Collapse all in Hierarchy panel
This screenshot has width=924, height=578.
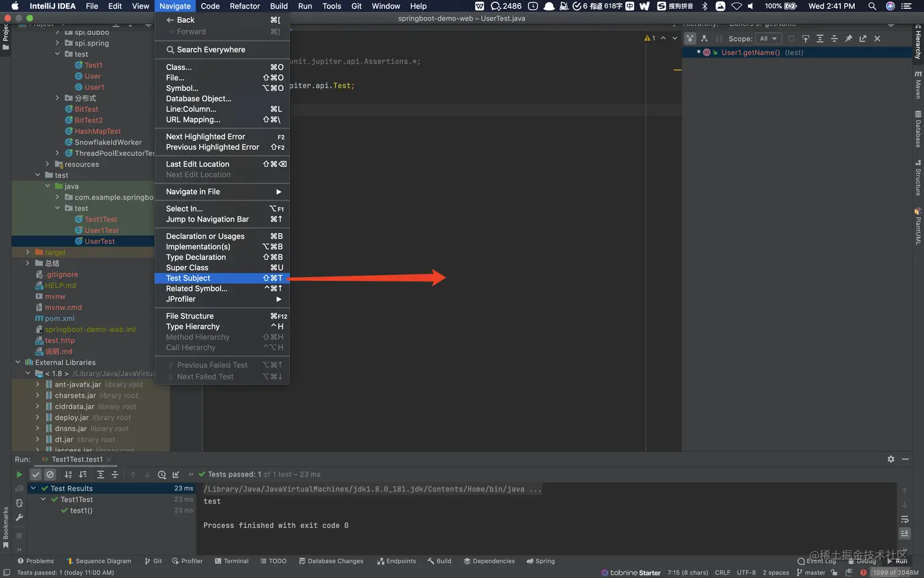tap(834, 39)
